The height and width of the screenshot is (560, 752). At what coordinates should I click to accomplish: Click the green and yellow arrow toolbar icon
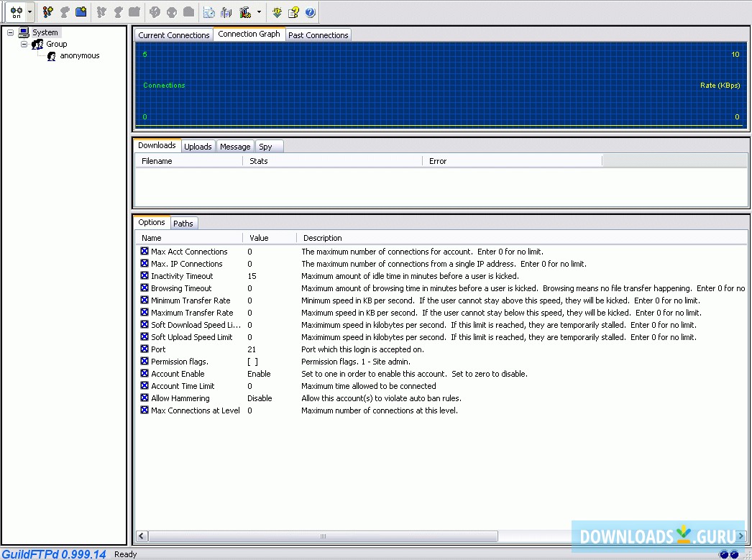coord(278,12)
